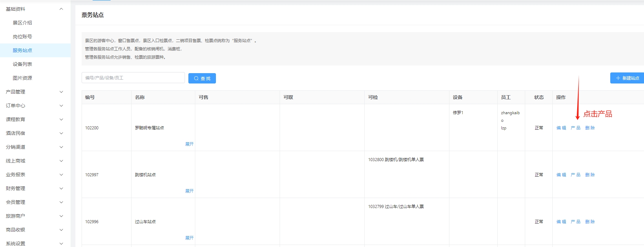This screenshot has height=247, width=644.
Task: Expand the 财务管理 menu
Action: click(x=34, y=188)
